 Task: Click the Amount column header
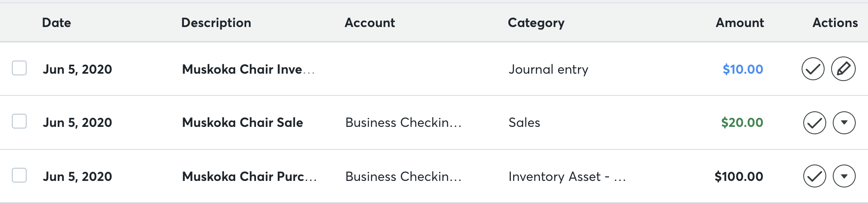[739, 23]
